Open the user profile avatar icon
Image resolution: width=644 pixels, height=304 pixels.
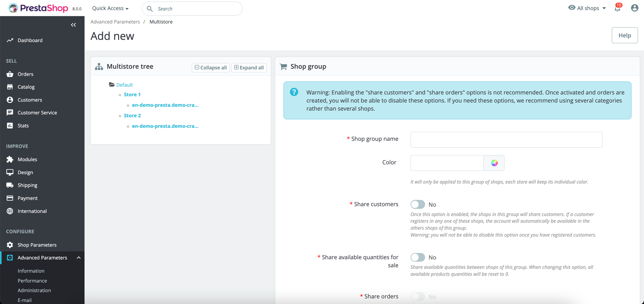pyautogui.click(x=634, y=8)
